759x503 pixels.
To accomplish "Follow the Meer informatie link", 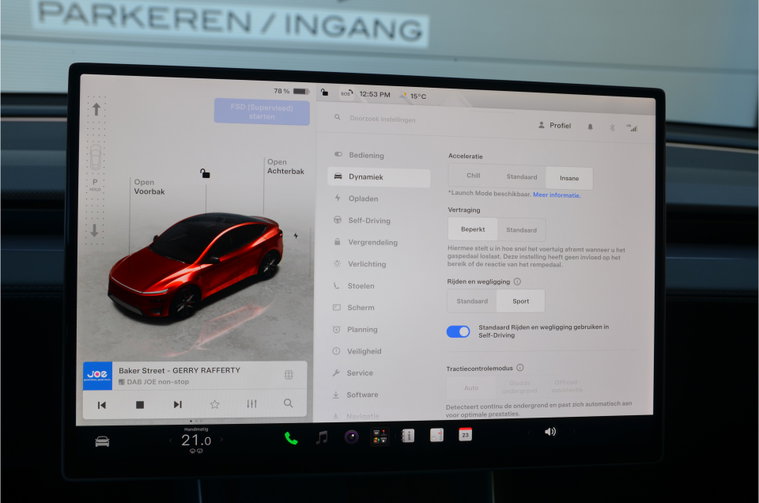I will click(557, 195).
